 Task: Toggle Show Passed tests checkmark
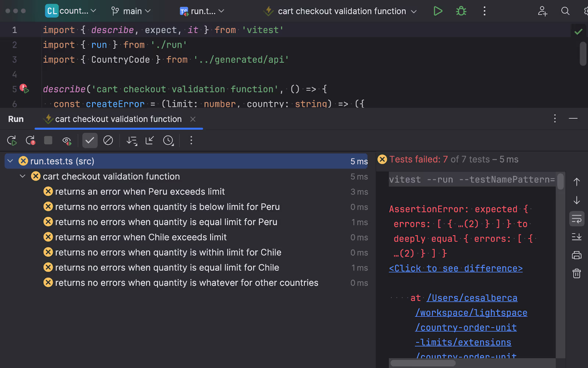point(90,140)
